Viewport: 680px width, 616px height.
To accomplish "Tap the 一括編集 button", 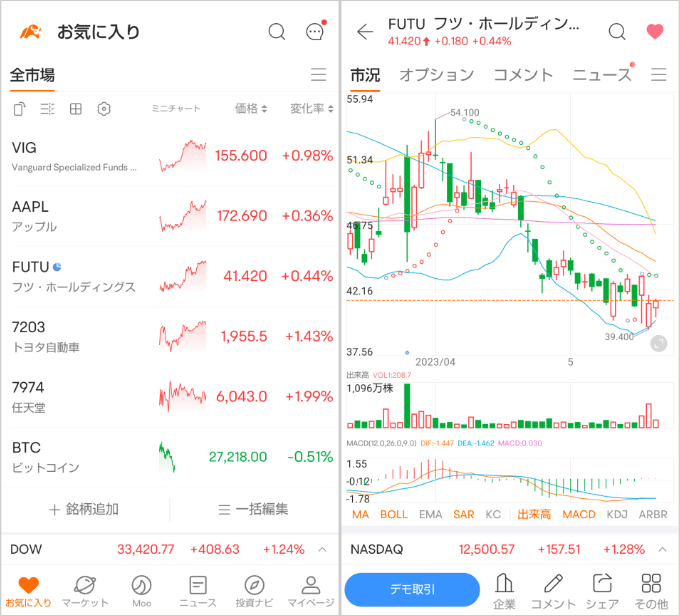I will point(253,509).
